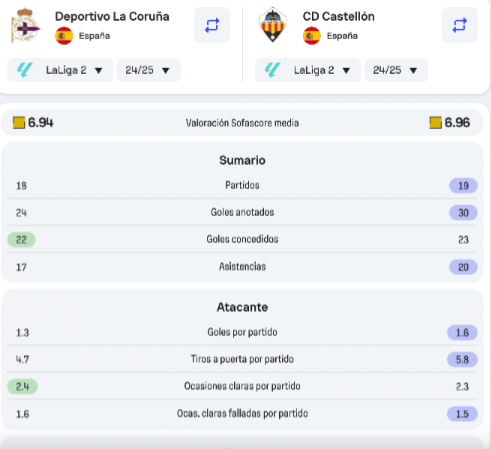Open the 24/25 season dropdown for Deportivo
491x449 pixels.
(x=148, y=70)
